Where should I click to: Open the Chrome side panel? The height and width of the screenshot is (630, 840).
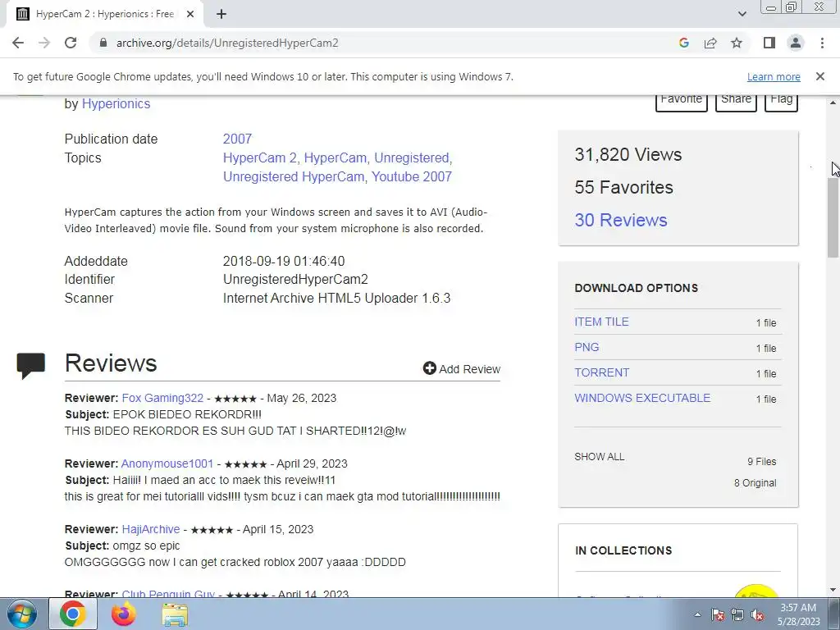[769, 43]
